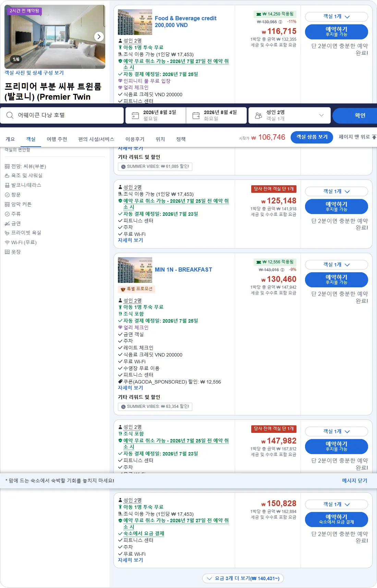Expand 자세히 보기 under ₩125,148 rate
Image resolution: width=377 pixels, height=588 pixels.
click(x=130, y=240)
